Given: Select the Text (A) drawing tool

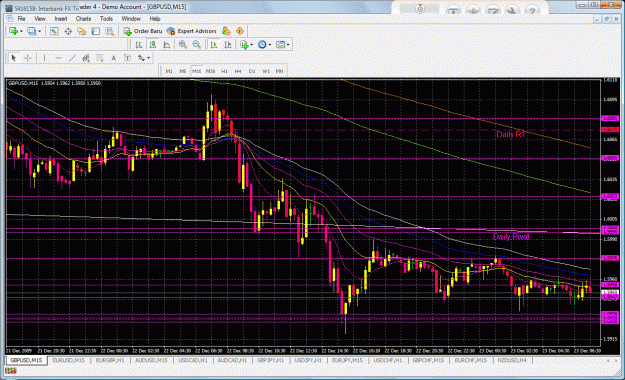Looking at the screenshot, I should pyautogui.click(x=114, y=58).
